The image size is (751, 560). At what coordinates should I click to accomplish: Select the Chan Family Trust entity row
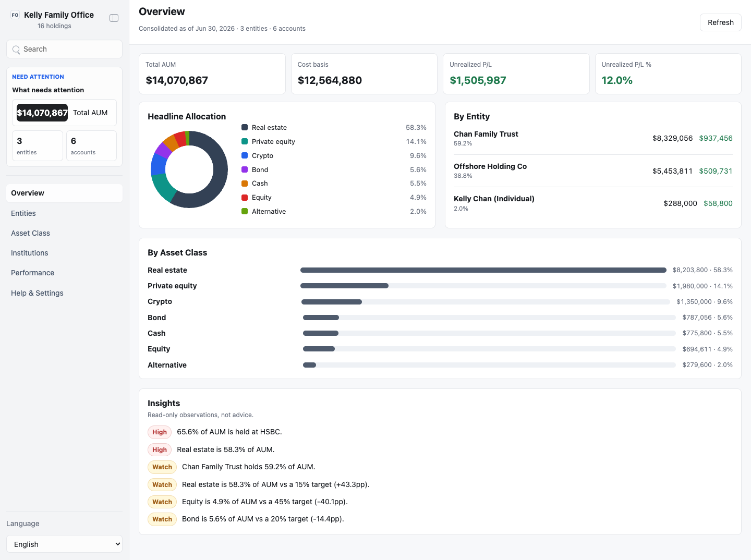[x=593, y=138]
